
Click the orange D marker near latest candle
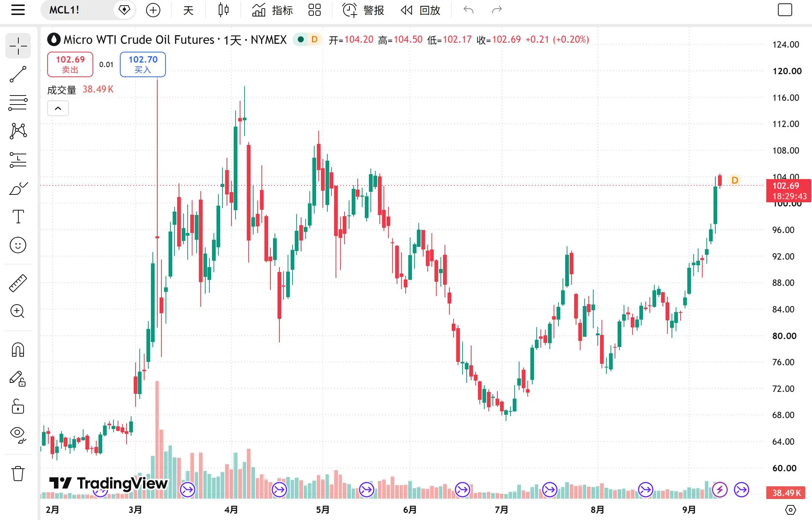735,180
